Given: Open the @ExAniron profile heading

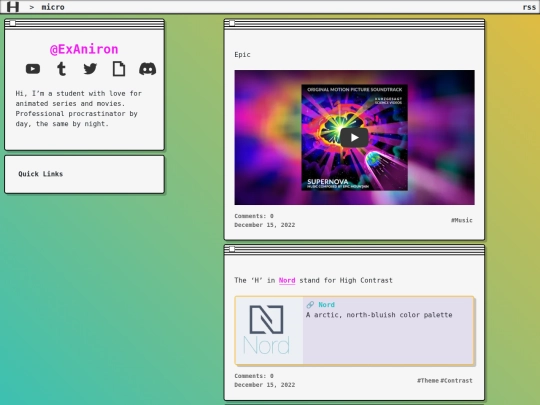Looking at the screenshot, I should (x=84, y=49).
